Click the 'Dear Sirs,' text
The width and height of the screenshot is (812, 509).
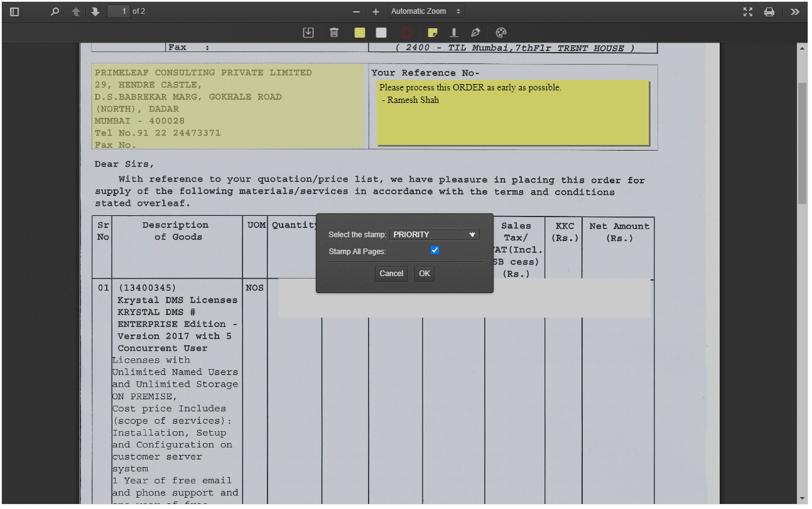tap(124, 164)
